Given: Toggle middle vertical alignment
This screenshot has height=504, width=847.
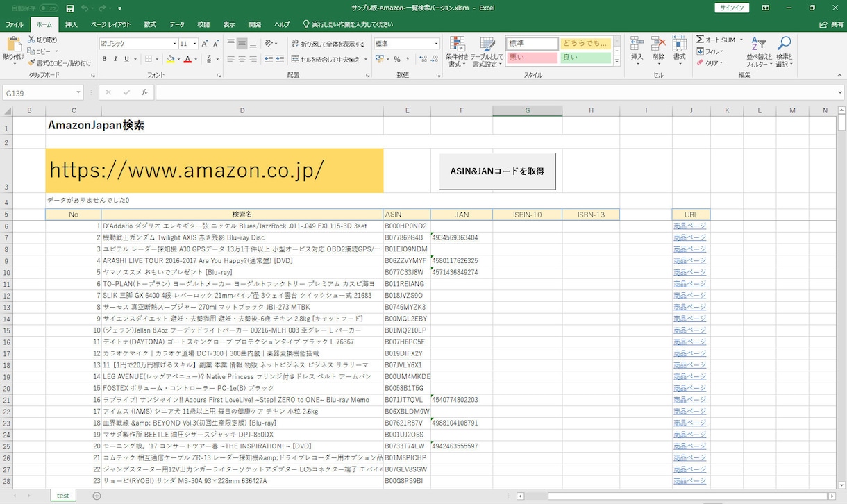Looking at the screenshot, I should pos(242,43).
